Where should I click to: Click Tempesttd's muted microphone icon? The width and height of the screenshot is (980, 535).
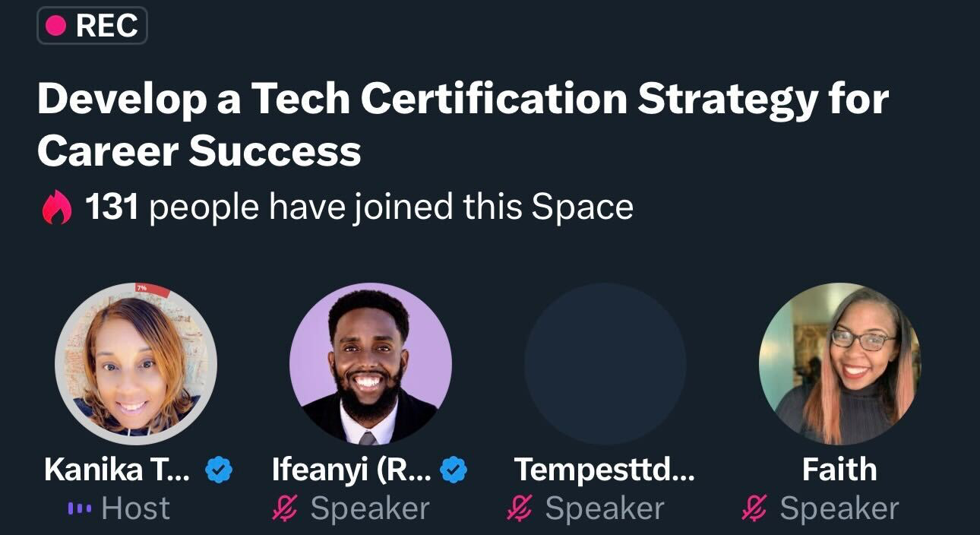tap(519, 508)
